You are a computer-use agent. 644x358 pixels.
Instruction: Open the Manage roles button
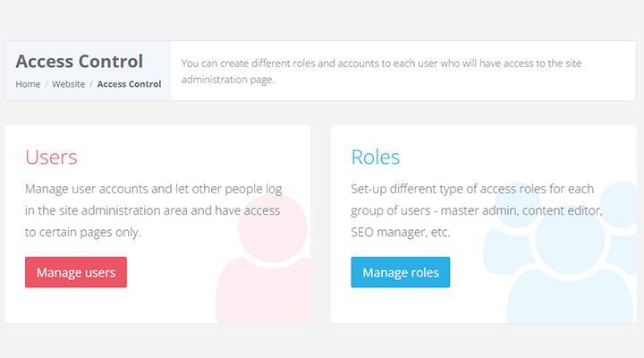(401, 272)
